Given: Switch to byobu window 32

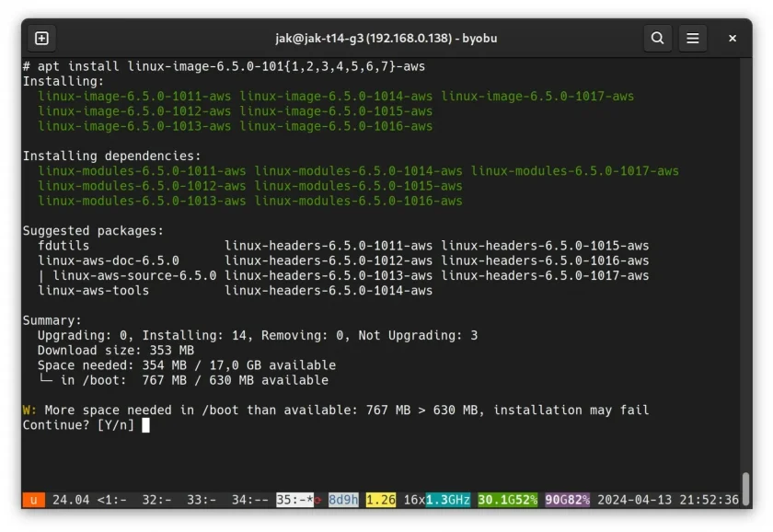Looking at the screenshot, I should tap(156, 500).
